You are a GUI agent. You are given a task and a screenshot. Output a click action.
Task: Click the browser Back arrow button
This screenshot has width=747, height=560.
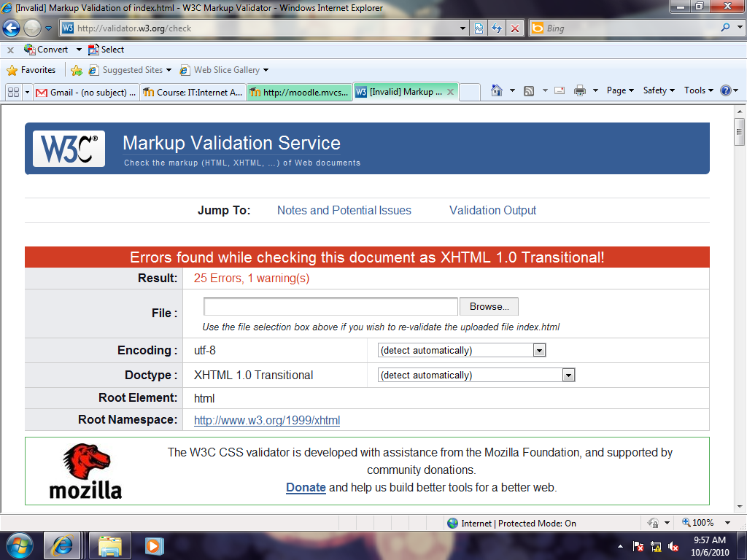(12, 28)
